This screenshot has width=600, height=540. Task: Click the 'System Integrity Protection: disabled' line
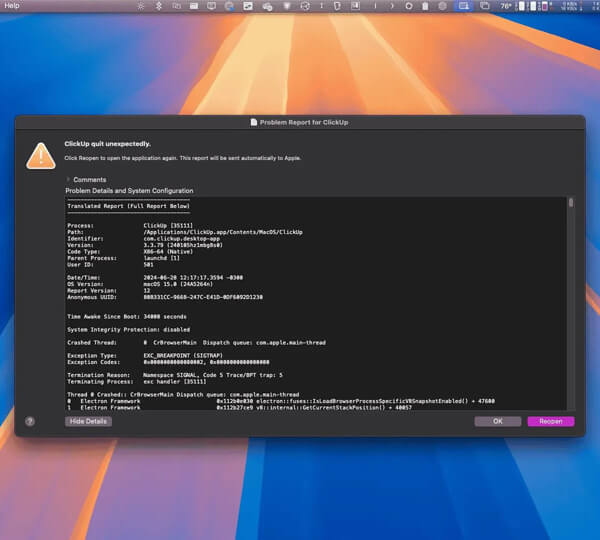tap(129, 330)
